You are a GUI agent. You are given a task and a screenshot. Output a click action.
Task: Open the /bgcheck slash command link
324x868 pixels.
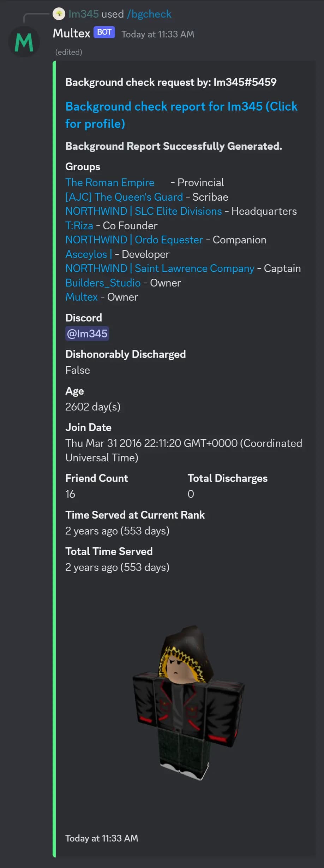(149, 14)
